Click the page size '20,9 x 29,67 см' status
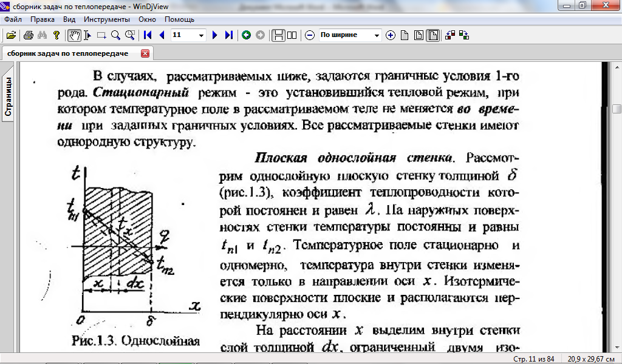This screenshot has width=622, height=364. (x=591, y=359)
